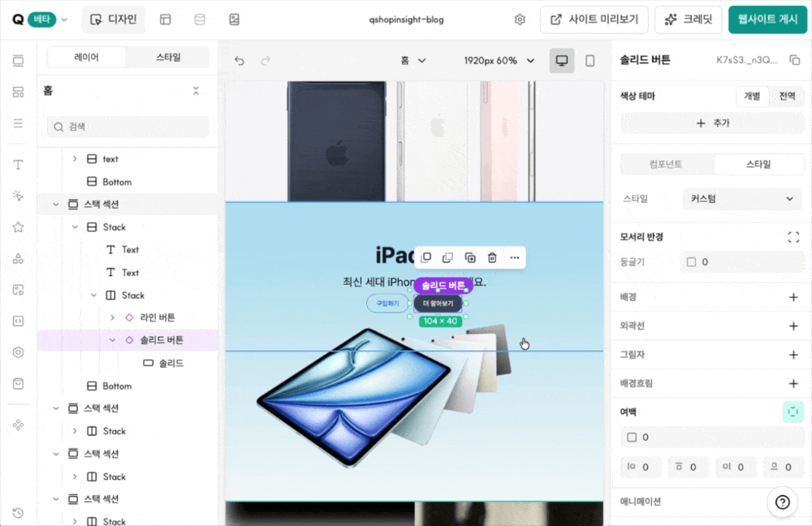Open the shopping bag icon in sidebar
812x526 pixels.
pyautogui.click(x=18, y=384)
